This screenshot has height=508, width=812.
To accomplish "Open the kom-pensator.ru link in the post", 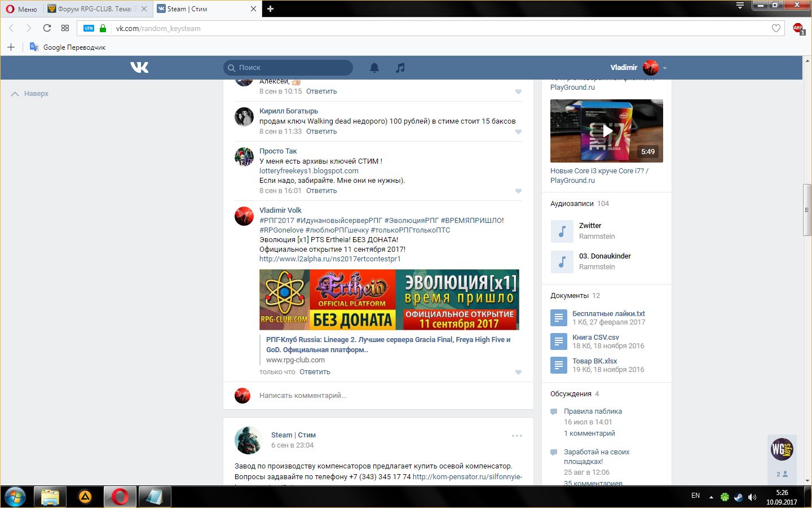I will [x=467, y=477].
